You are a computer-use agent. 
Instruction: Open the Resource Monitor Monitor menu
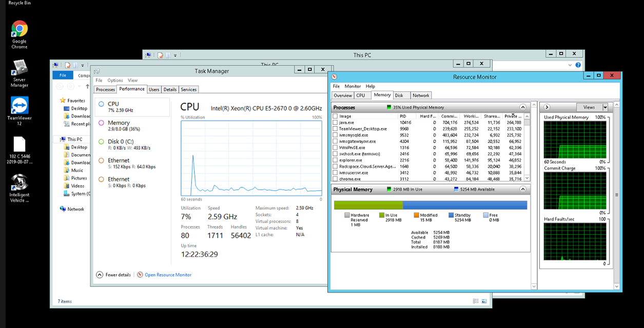coord(353,86)
